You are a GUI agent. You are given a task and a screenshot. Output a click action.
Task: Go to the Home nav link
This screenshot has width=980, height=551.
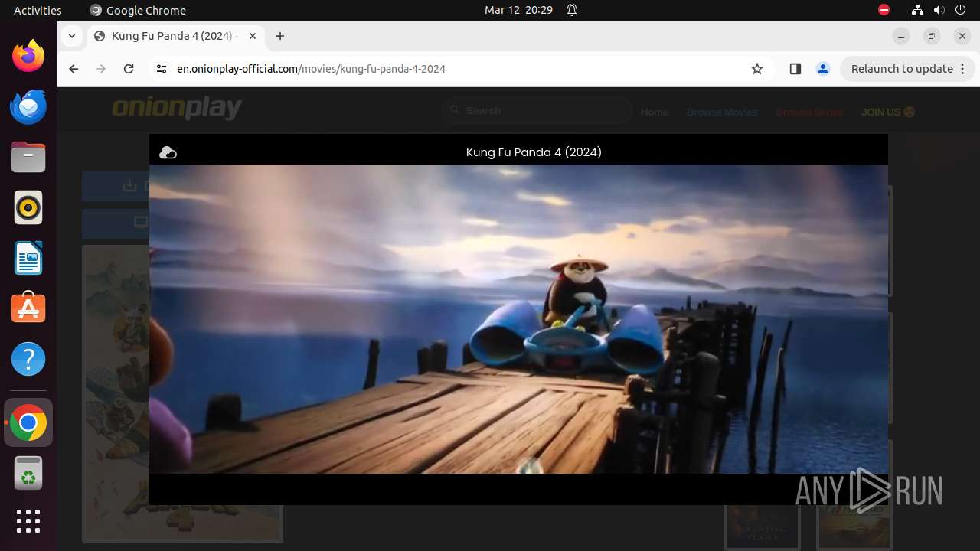coord(655,112)
